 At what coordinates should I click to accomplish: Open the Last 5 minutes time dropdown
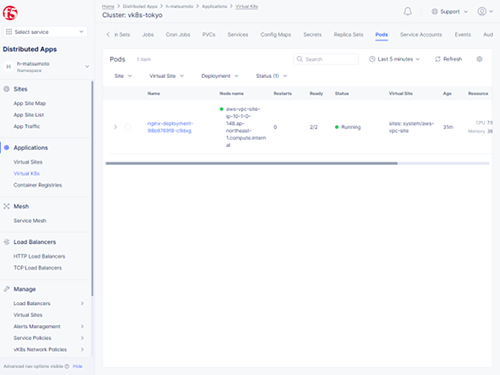click(394, 59)
